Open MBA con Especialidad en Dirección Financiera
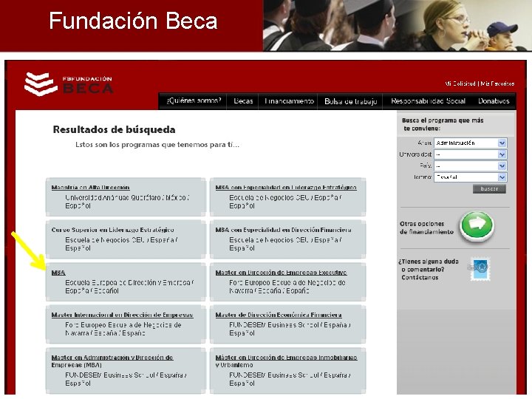 click(x=283, y=230)
